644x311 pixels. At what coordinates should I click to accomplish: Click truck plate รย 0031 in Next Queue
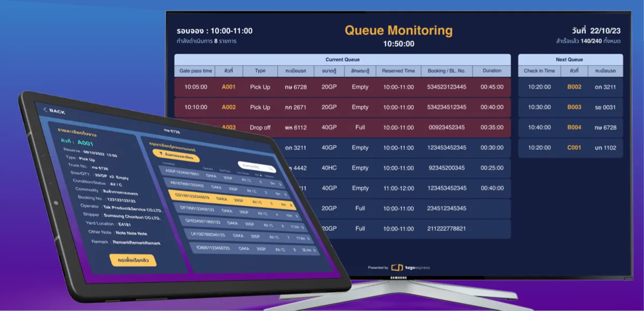(606, 107)
